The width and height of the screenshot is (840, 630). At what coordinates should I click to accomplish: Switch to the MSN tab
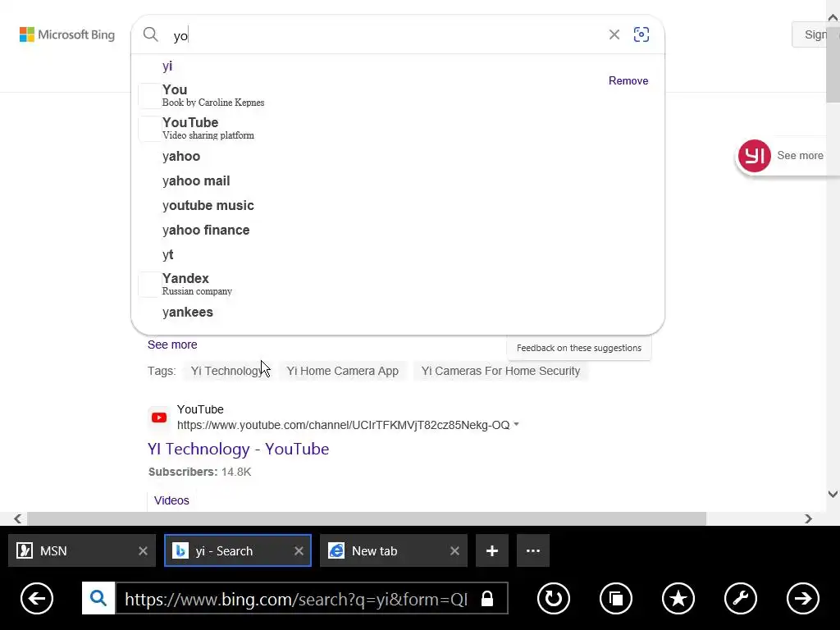[75, 550]
